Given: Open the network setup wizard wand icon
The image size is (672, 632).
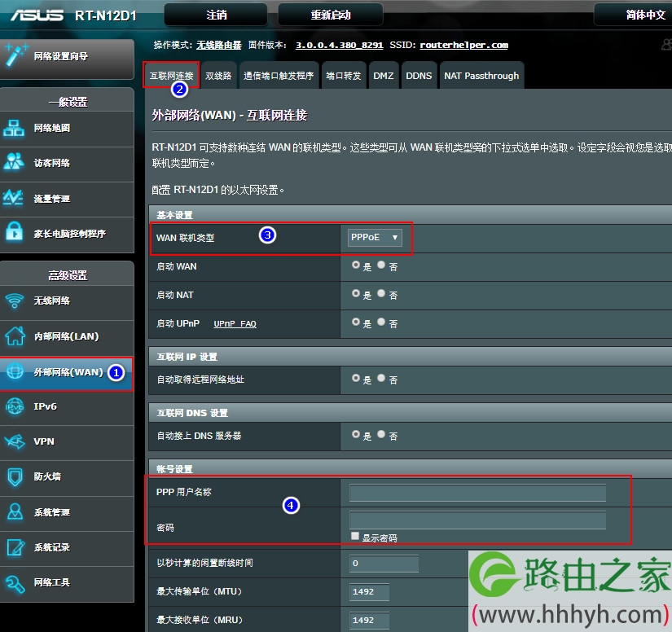Looking at the screenshot, I should tap(15, 55).
